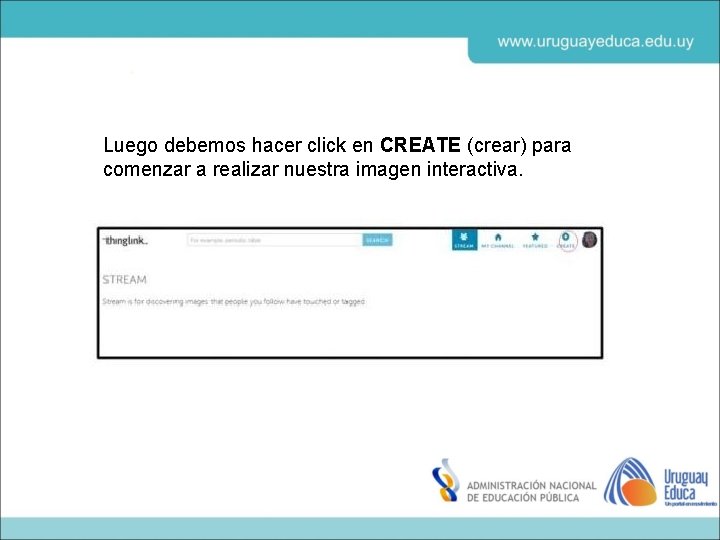Click the Administración Nacional de Educación Pública logo
Image resolution: width=720 pixels, height=540 pixels.
click(x=514, y=482)
